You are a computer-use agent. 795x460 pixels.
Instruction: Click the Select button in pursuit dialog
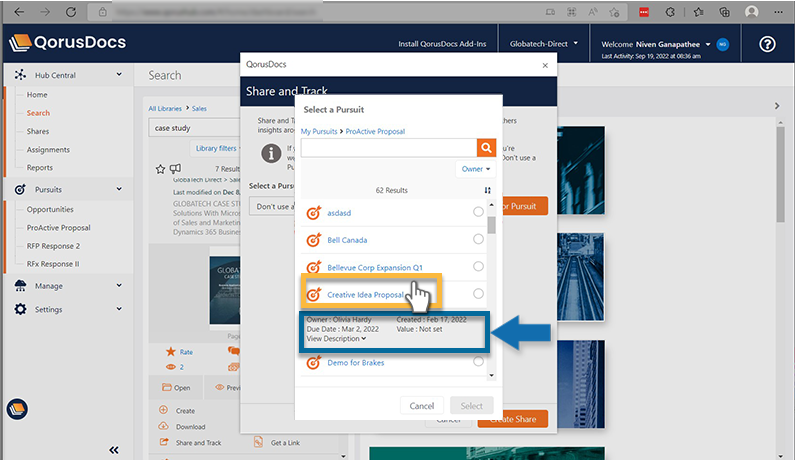pos(472,406)
